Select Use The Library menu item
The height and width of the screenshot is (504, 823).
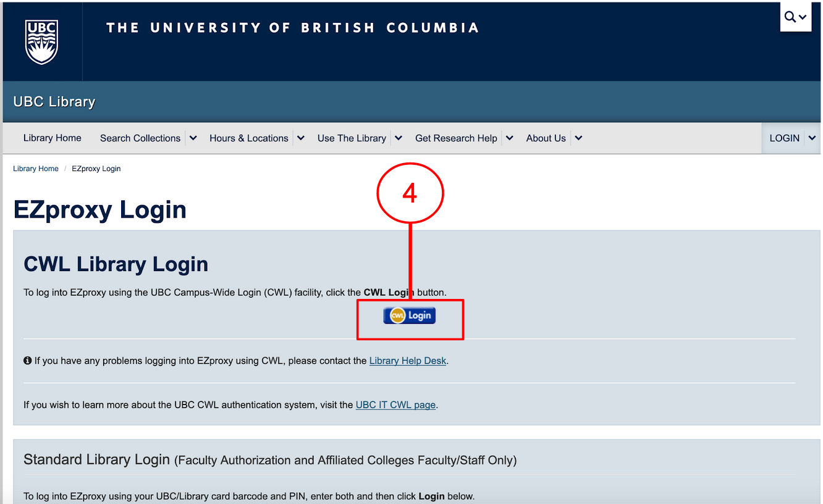(x=352, y=138)
